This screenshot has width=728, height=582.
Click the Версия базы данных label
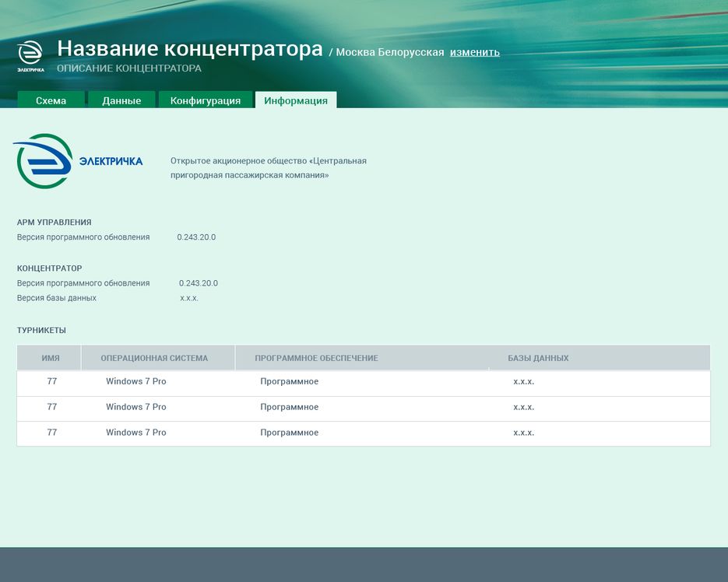[57, 298]
